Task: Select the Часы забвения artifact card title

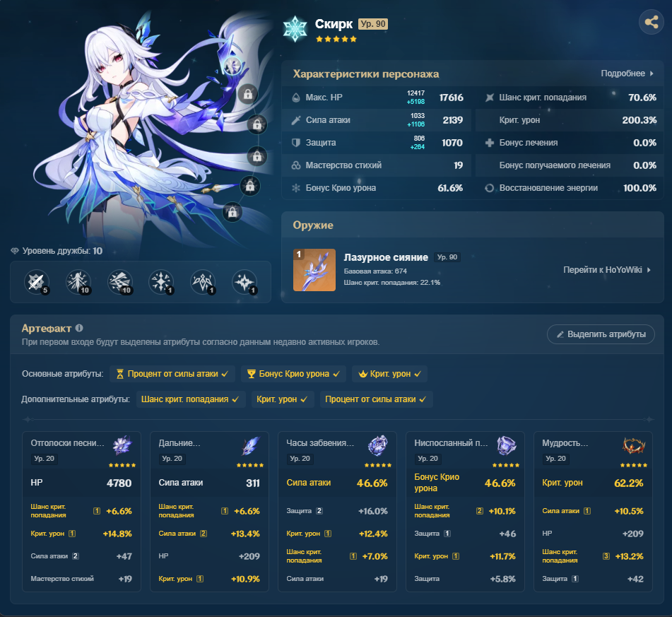Action: click(x=320, y=443)
